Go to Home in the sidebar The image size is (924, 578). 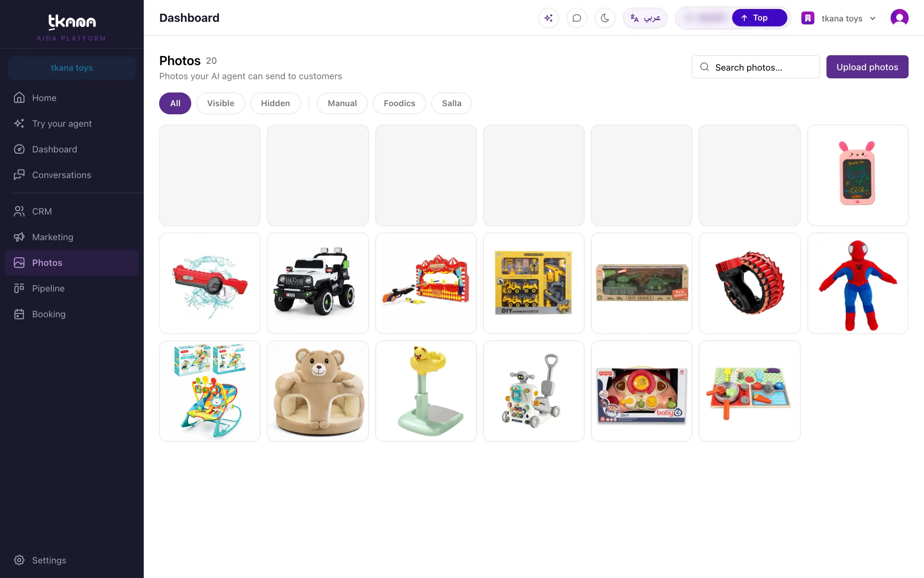(72, 98)
